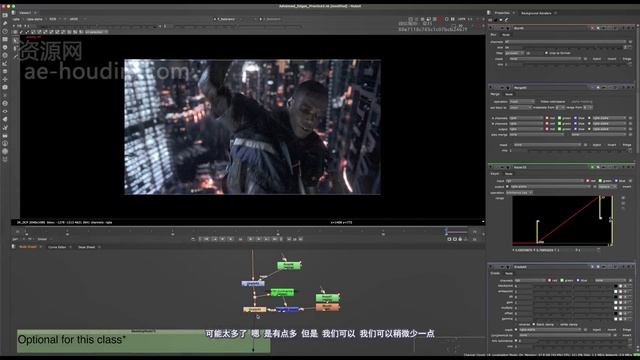Toggle the green checkbox for A channels
The image size is (640, 360).
560,118
